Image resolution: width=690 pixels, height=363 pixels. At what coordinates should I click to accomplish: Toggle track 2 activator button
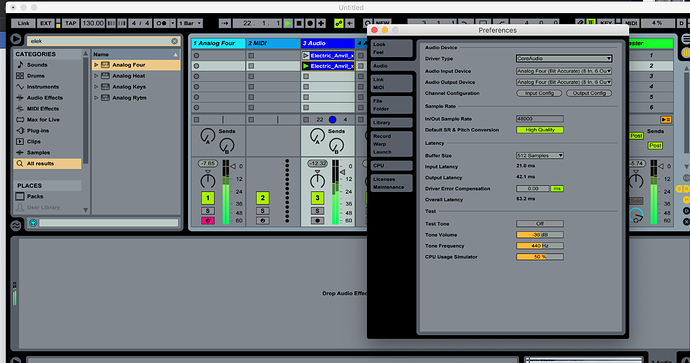click(x=263, y=198)
